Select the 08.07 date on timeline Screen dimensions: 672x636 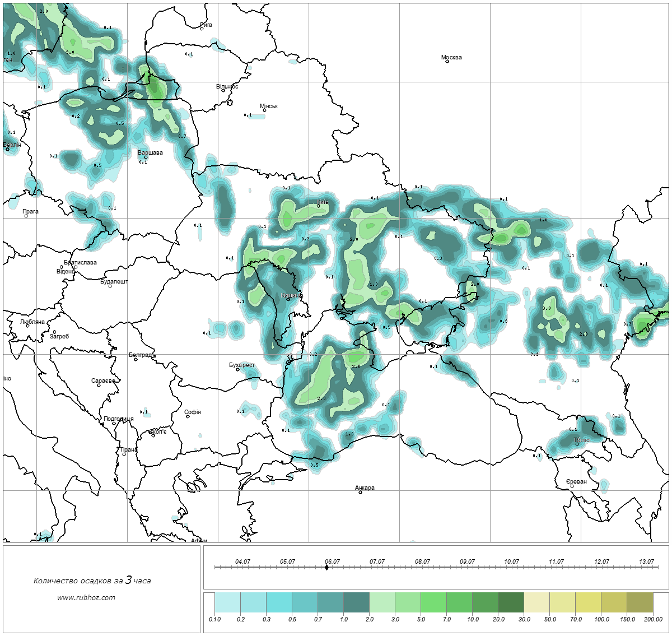coord(422,561)
